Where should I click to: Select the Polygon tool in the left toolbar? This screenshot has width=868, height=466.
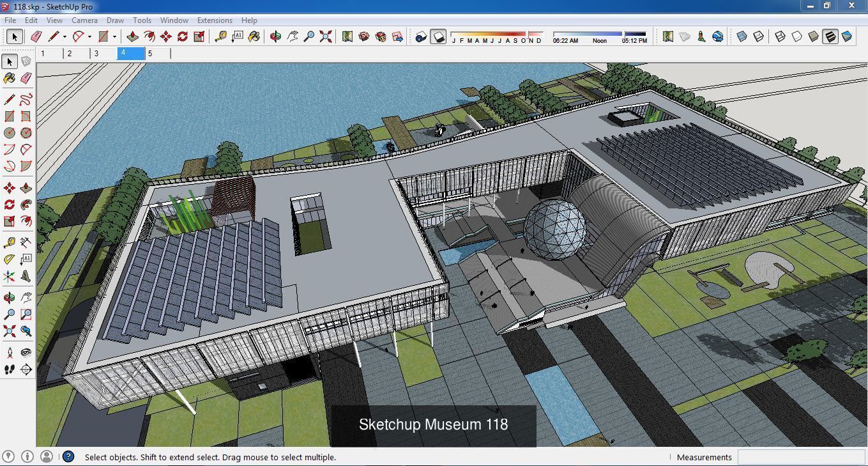click(26, 133)
